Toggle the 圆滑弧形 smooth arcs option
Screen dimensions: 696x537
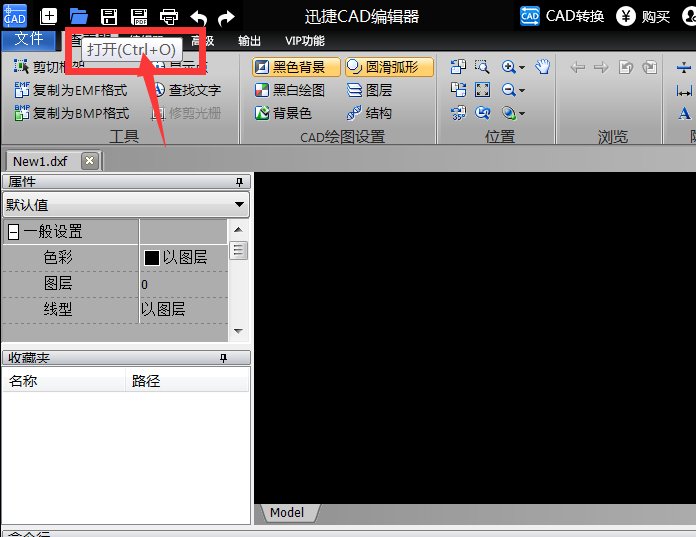tap(389, 67)
